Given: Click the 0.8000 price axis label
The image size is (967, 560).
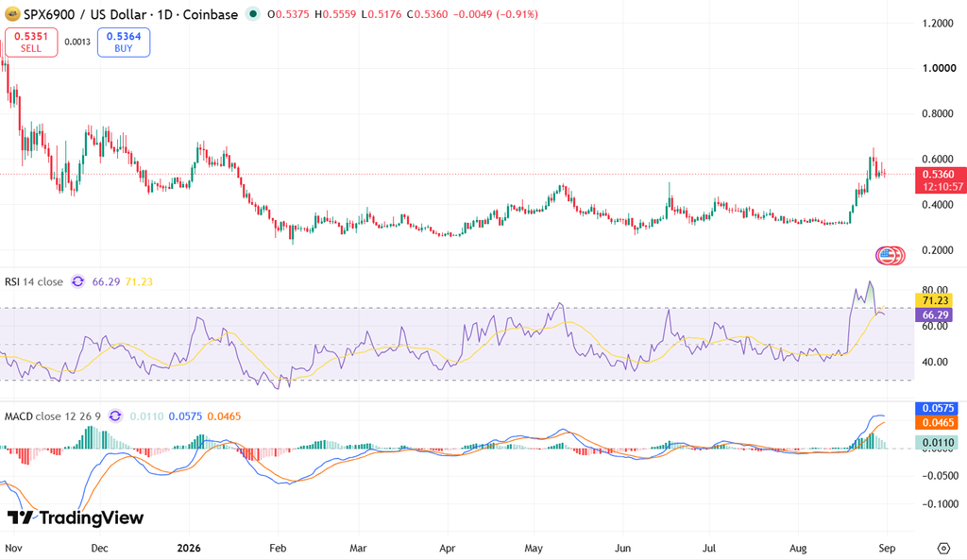Looking at the screenshot, I should (x=938, y=114).
